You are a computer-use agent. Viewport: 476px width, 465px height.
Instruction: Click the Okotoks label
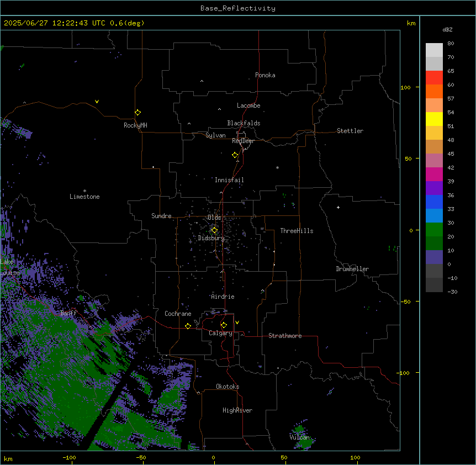click(228, 387)
